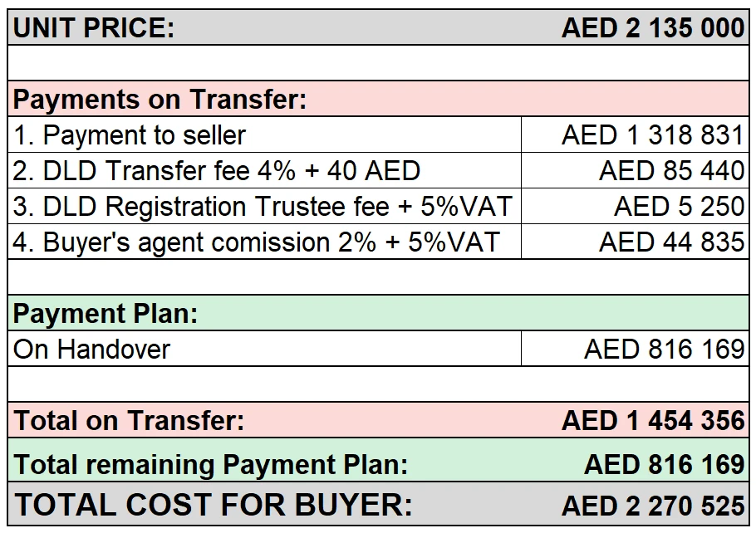Viewport: 756px width, 533px height.
Task: Select the AED 5 250 amount cell
Action: point(635,206)
